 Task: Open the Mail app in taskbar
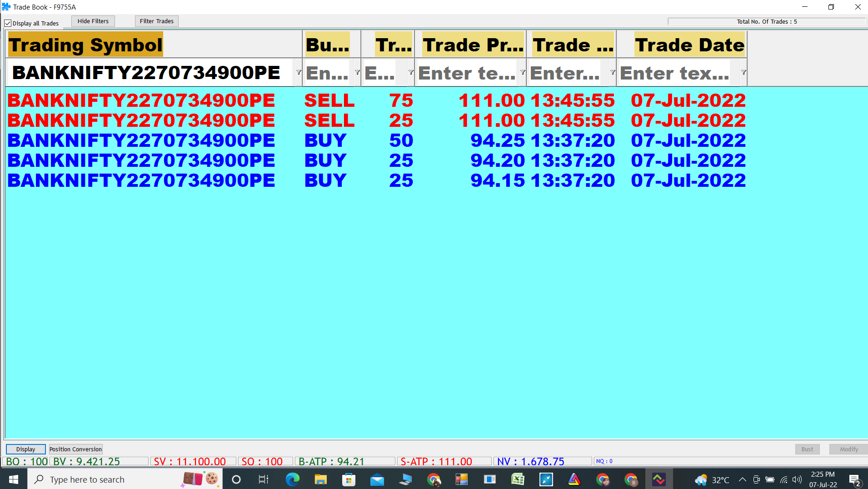[377, 479]
